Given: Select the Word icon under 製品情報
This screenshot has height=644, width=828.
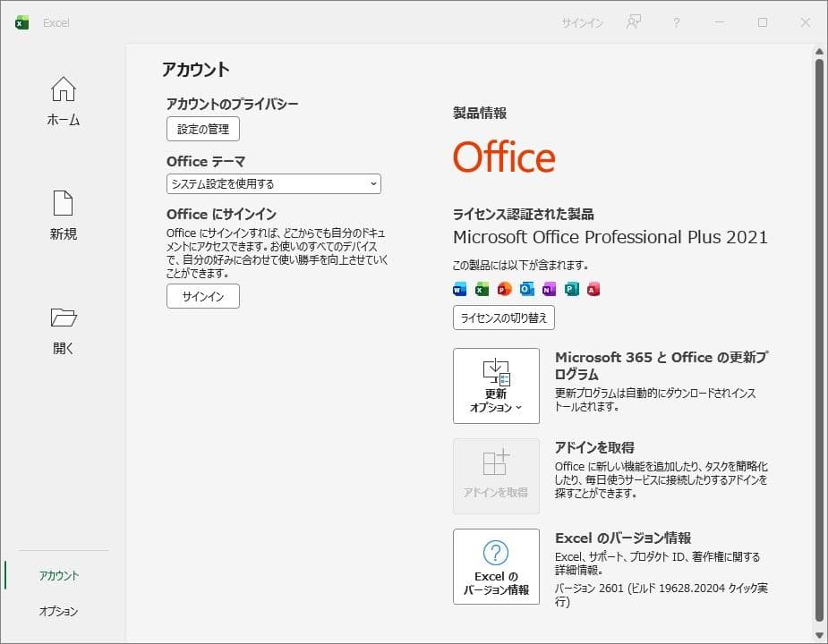Looking at the screenshot, I should click(x=459, y=289).
